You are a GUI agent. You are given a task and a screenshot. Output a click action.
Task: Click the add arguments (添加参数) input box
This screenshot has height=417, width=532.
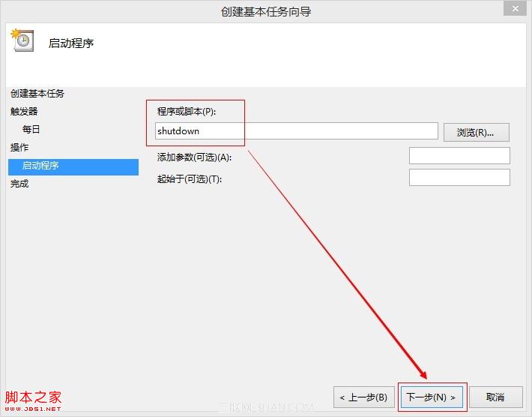(459, 155)
